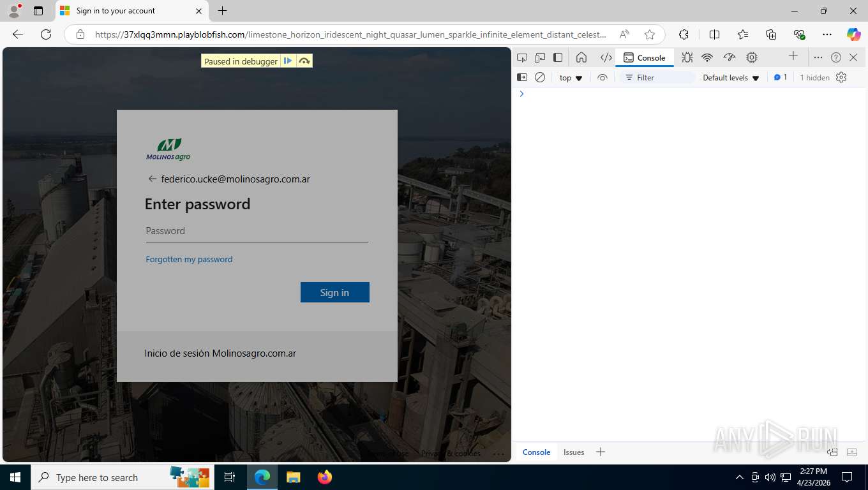Open Browser essentials heart icon
The width and height of the screenshot is (868, 490).
tap(799, 34)
